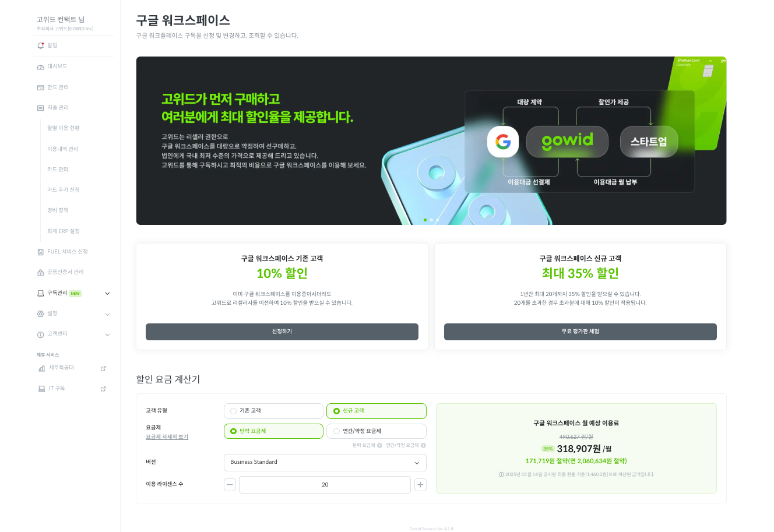This screenshot has width=774, height=532.
Task: Click the 공동인증서 관리 lock icon
Action: [x=41, y=272]
